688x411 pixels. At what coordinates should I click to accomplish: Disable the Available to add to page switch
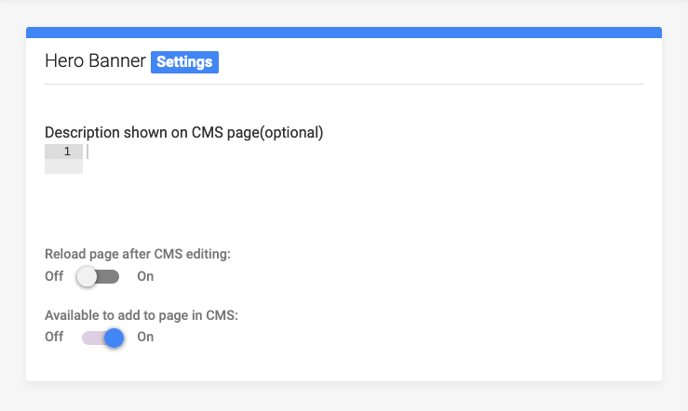(103, 338)
